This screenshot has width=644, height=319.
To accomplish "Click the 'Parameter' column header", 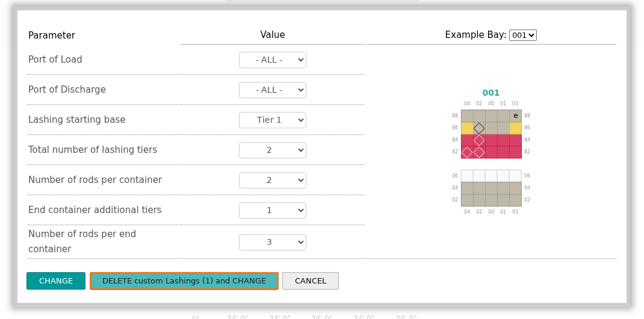I will pyautogui.click(x=52, y=36).
